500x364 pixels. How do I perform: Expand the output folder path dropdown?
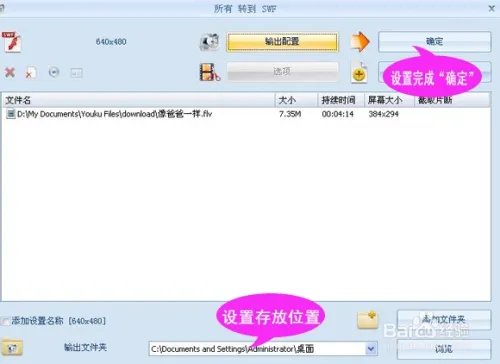point(371,349)
